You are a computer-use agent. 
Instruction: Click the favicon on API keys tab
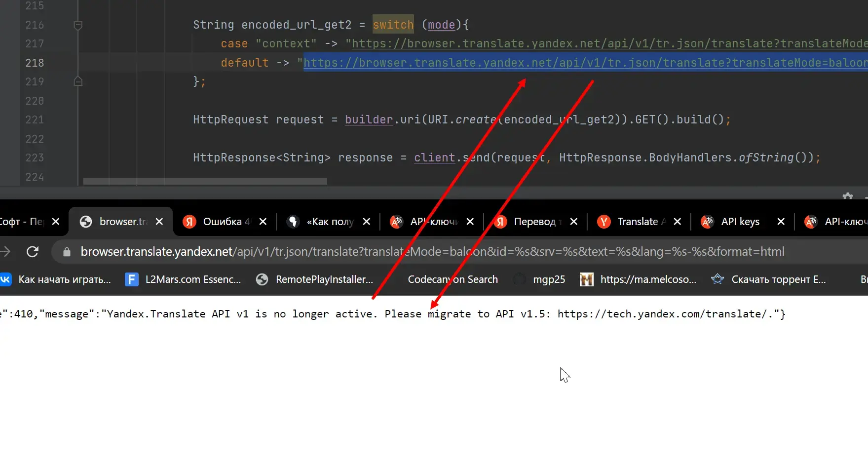coord(708,222)
